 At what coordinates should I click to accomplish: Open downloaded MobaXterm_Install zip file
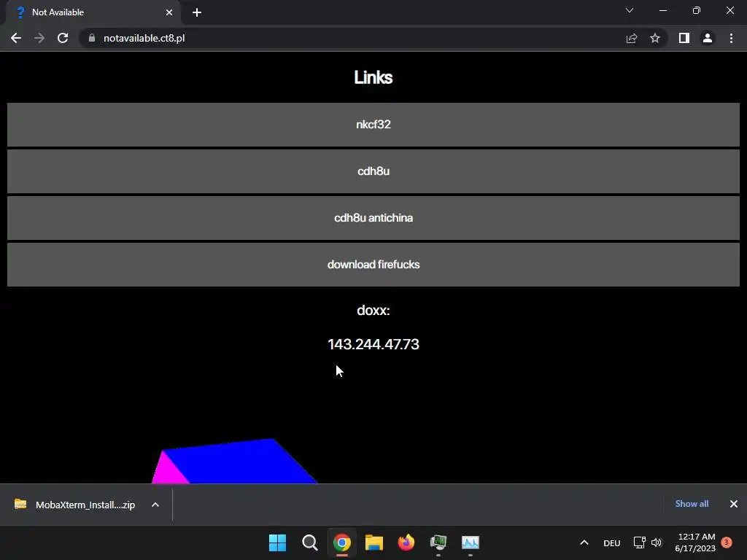75,505
